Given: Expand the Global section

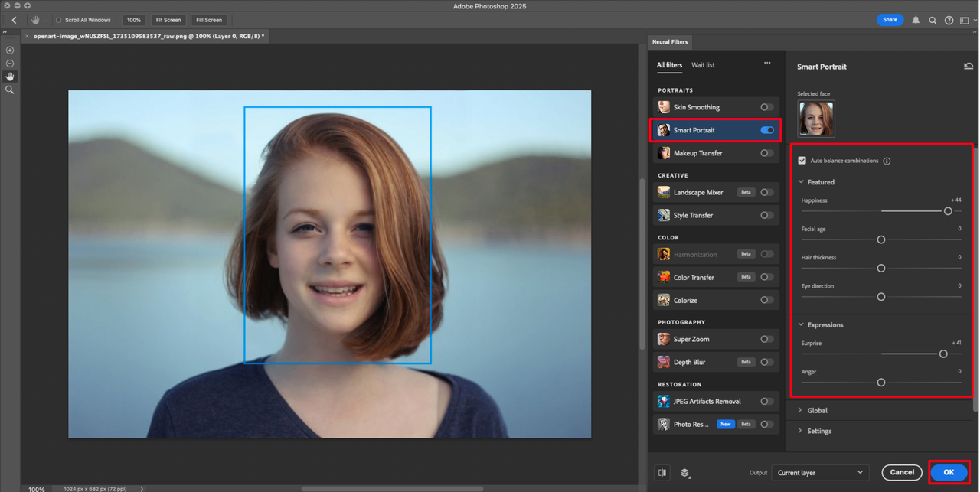Looking at the screenshot, I should [801, 411].
